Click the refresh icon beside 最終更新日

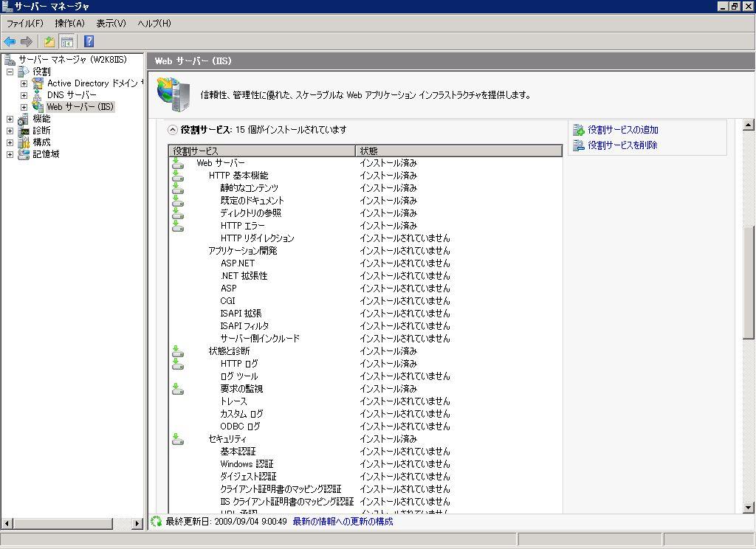click(156, 521)
